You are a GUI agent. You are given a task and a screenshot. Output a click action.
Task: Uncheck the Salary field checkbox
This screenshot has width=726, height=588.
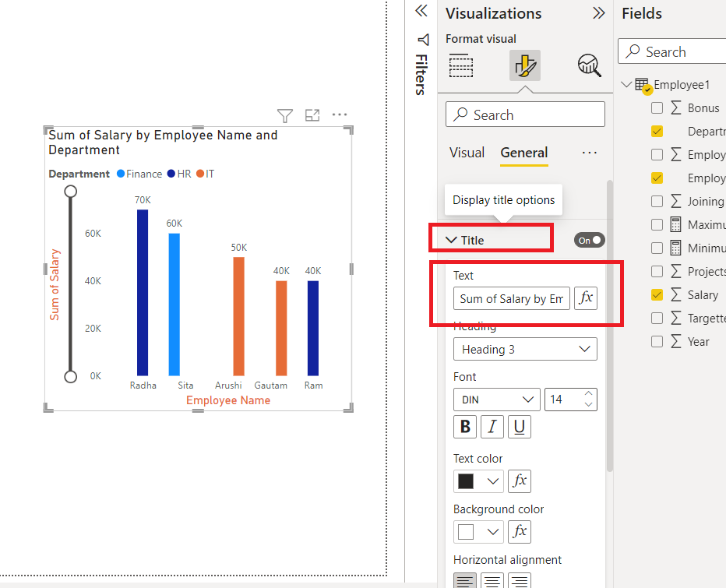[655, 294]
